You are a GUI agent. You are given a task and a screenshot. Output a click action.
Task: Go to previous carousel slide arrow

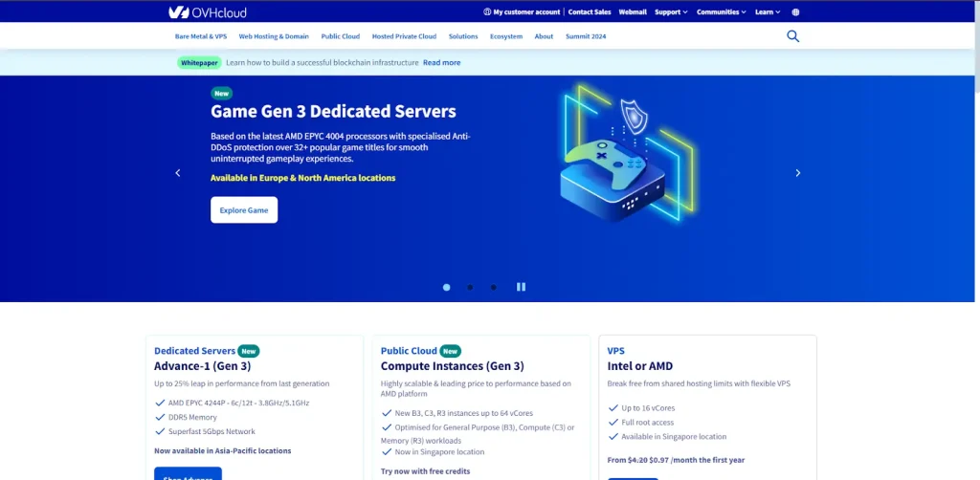click(177, 173)
